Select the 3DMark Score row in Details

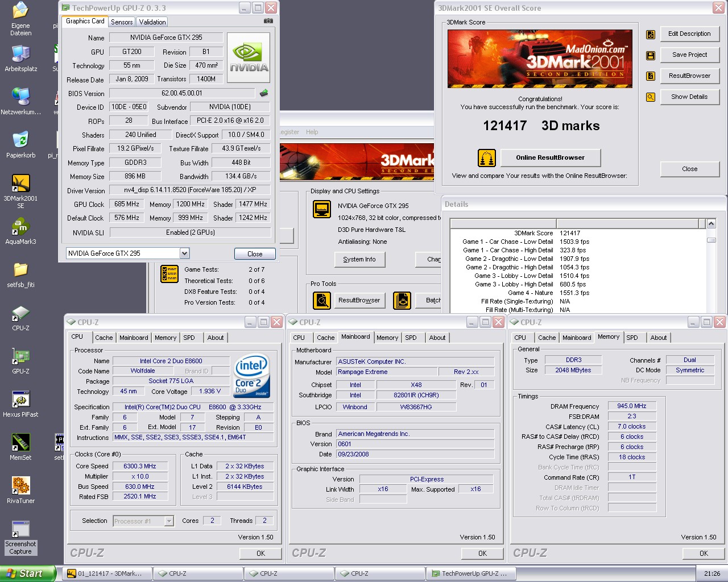pos(578,233)
